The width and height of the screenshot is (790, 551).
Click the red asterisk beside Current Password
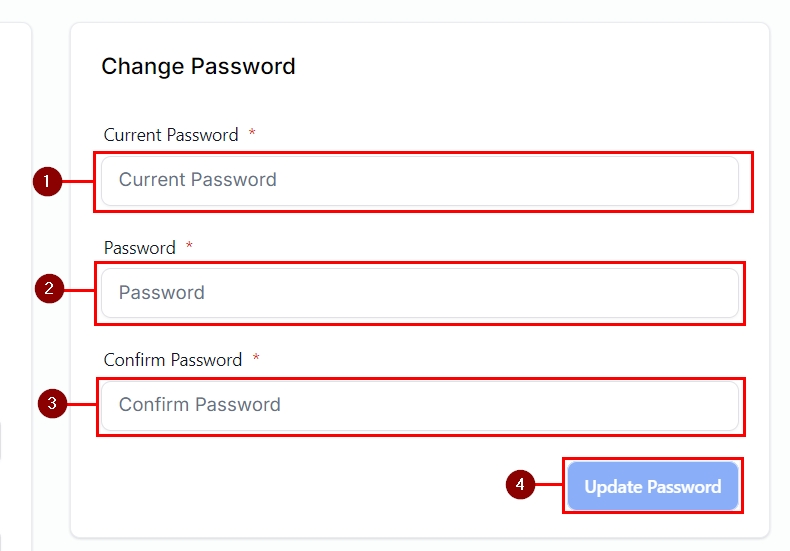pyautogui.click(x=252, y=134)
